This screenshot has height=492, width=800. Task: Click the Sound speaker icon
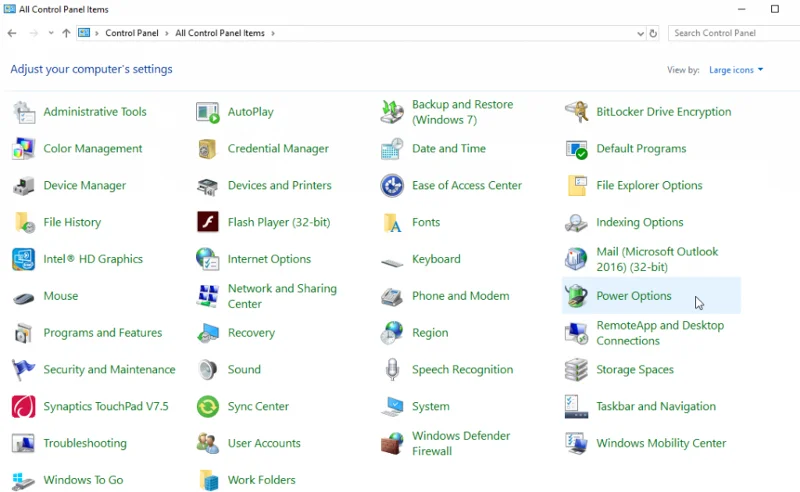208,370
